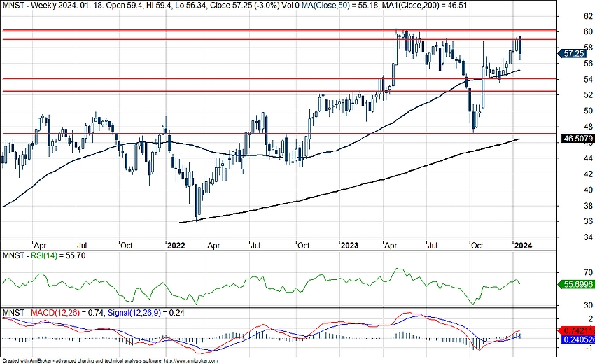Click the 62 label on price axis
The width and height of the screenshot is (595, 364).
pyautogui.click(x=569, y=15)
